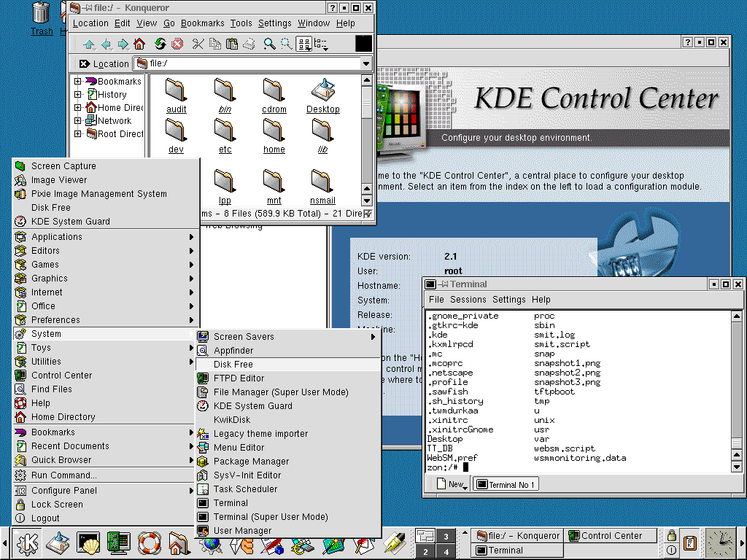Click the life preserver Help icon on panel

click(x=149, y=543)
